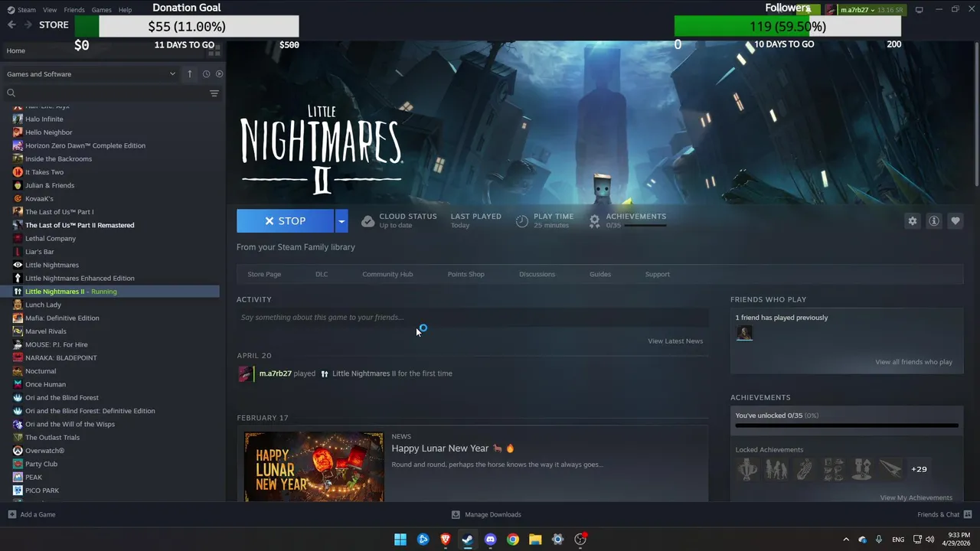The height and width of the screenshot is (551, 980).
Task: Open the View menu
Action: pos(50,10)
